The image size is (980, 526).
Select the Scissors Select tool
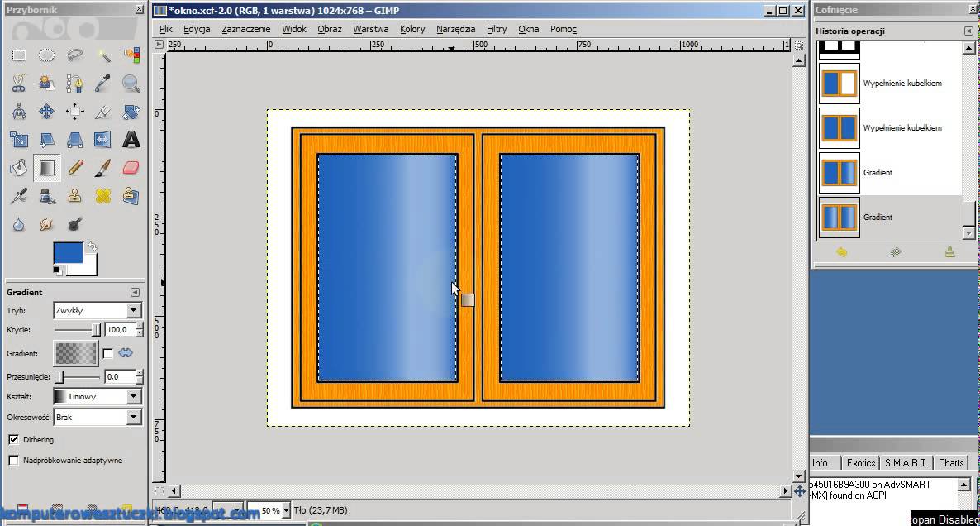tap(19, 84)
